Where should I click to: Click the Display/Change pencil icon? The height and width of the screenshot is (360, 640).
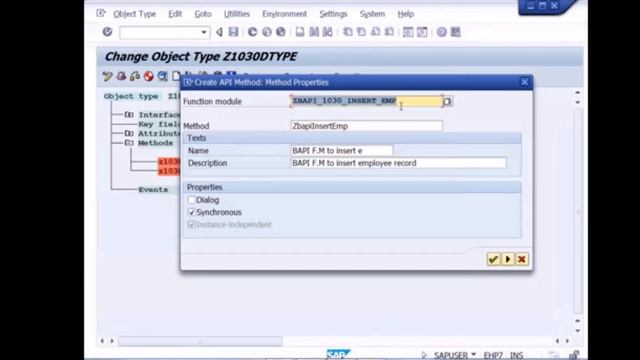coord(107,76)
